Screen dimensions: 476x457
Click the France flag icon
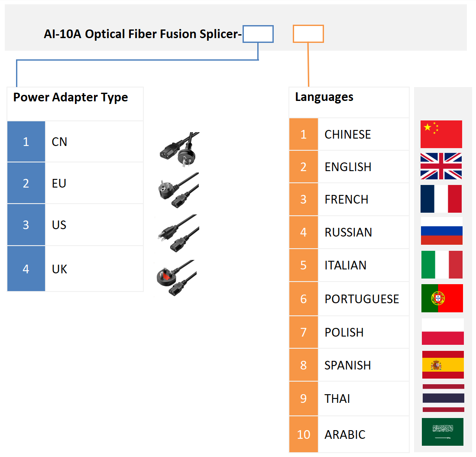pos(441,199)
